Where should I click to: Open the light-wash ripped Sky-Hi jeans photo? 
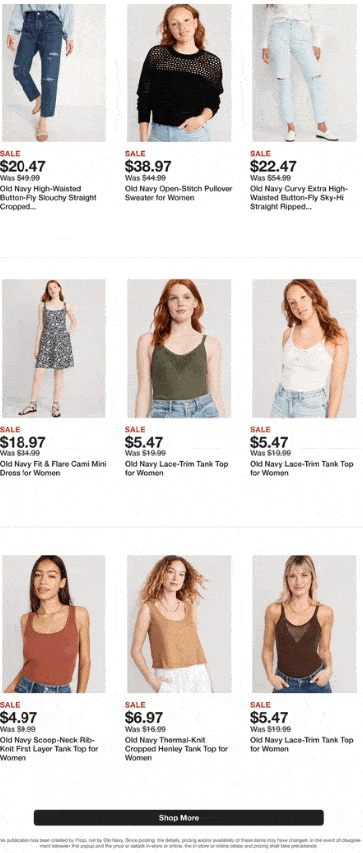click(x=304, y=73)
